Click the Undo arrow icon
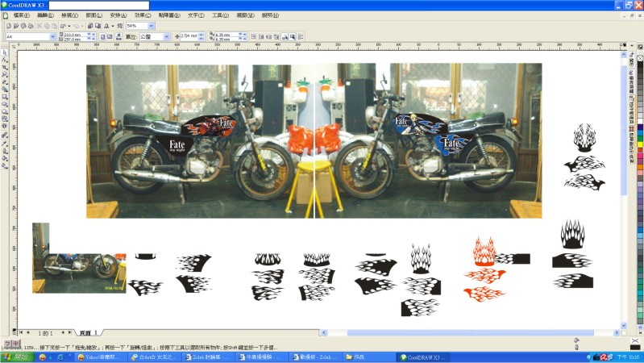This screenshot has height=363, width=644. pyautogui.click(x=63, y=26)
